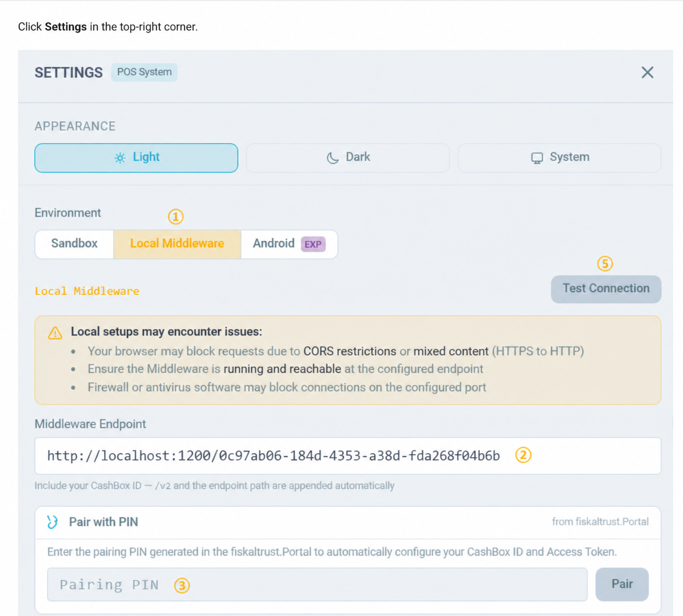The width and height of the screenshot is (683, 616).
Task: Focus the Middleware Endpoint URL field
Action: point(348,456)
